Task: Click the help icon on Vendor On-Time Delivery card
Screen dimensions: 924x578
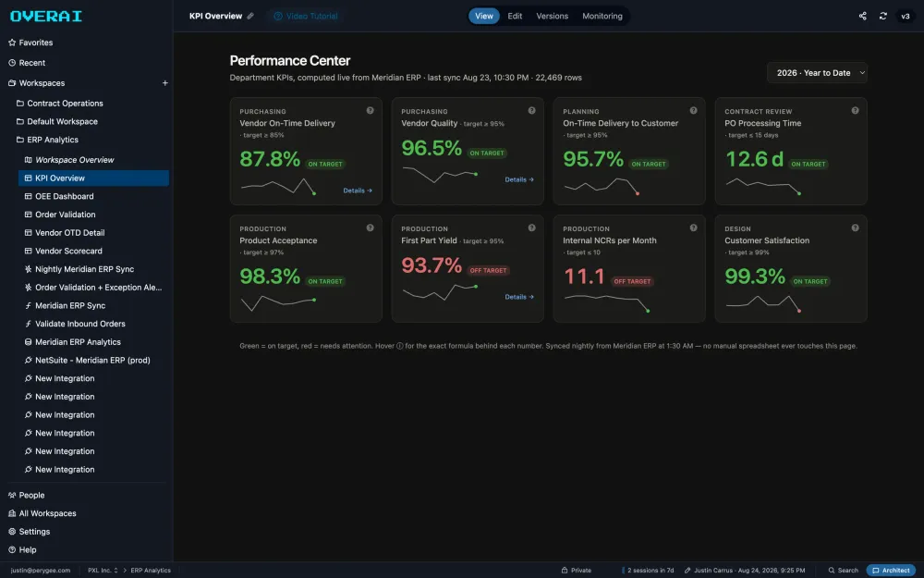Action: pyautogui.click(x=371, y=110)
